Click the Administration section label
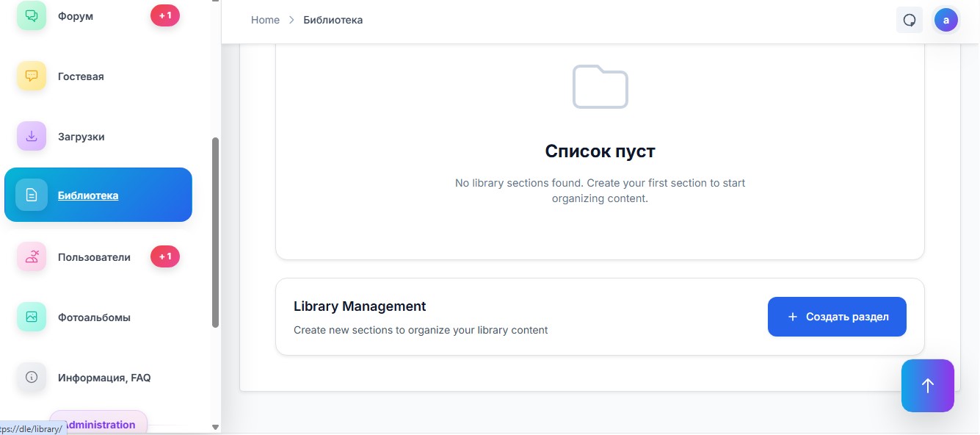This screenshot has width=980, height=435. [x=98, y=424]
